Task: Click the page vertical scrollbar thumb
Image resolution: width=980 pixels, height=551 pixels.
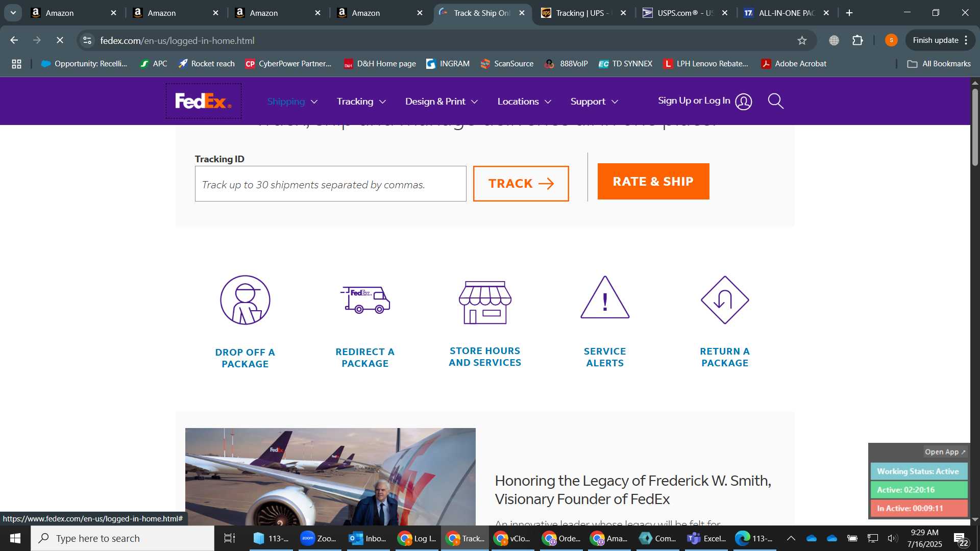Action: point(975,128)
